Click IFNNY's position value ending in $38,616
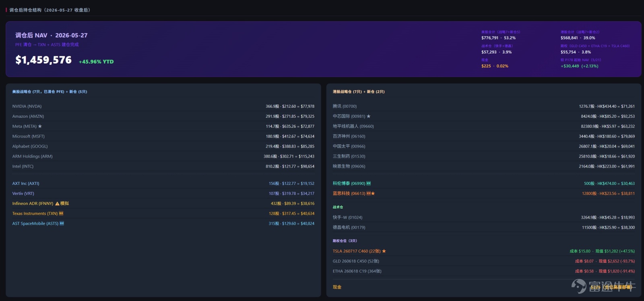The height and width of the screenshot is (301, 644). click(x=293, y=203)
